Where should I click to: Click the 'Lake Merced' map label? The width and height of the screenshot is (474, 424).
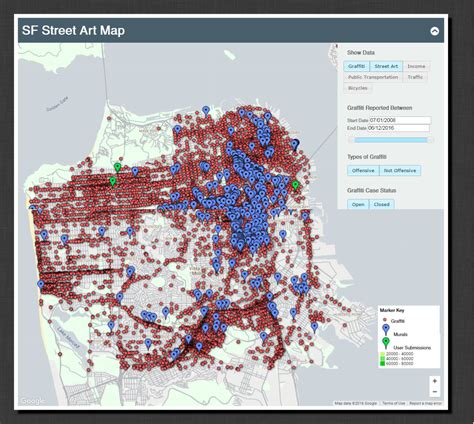point(68,337)
